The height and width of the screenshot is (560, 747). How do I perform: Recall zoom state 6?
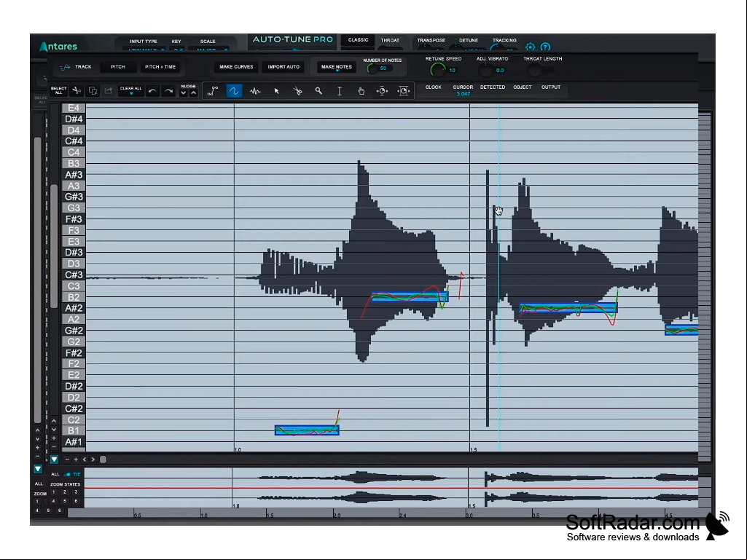point(76,501)
